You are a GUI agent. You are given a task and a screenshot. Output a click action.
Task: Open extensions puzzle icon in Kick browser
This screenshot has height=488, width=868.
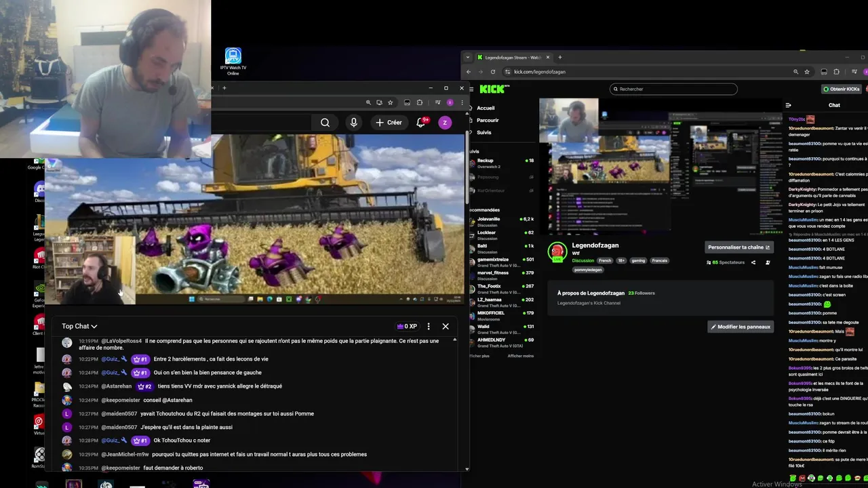[x=836, y=72]
